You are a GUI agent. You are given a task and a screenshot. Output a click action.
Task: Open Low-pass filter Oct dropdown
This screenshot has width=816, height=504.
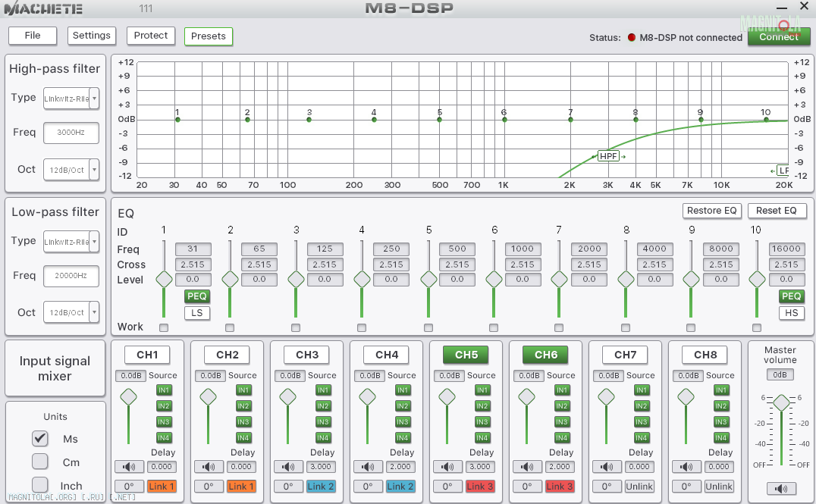[94, 312]
